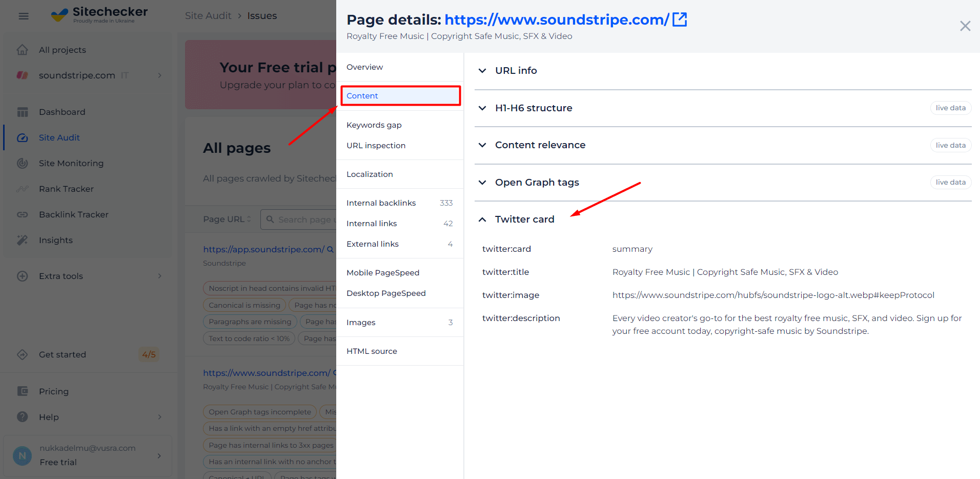Click the Sitechecker logo
980x479 pixels.
click(99, 15)
